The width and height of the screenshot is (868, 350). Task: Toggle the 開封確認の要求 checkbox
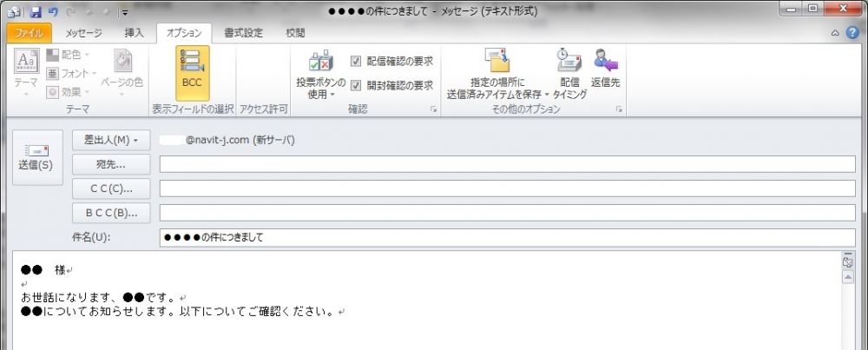coord(356,86)
